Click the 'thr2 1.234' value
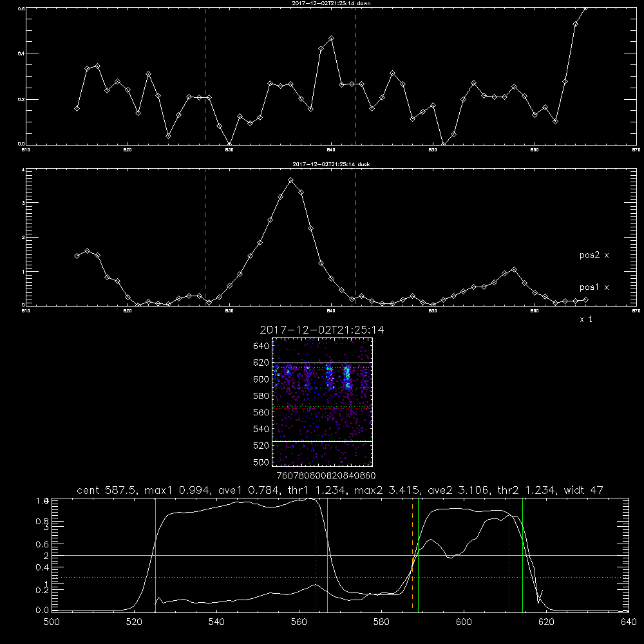Screen dimensions: 644x644 click(x=527, y=490)
